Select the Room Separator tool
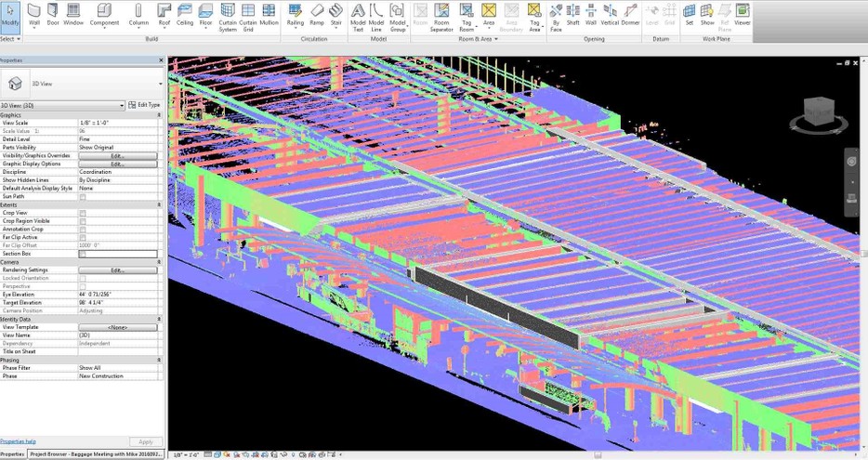This screenshot has width=868, height=460. coord(441,18)
